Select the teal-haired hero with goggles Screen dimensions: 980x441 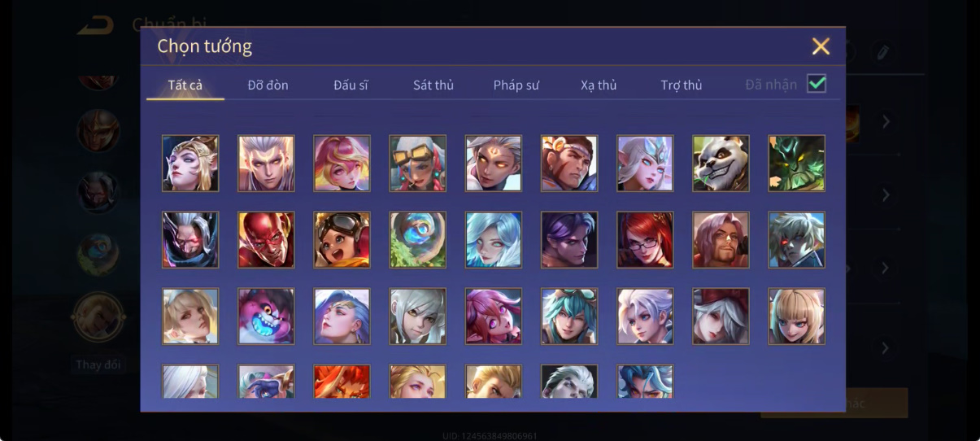569,316
